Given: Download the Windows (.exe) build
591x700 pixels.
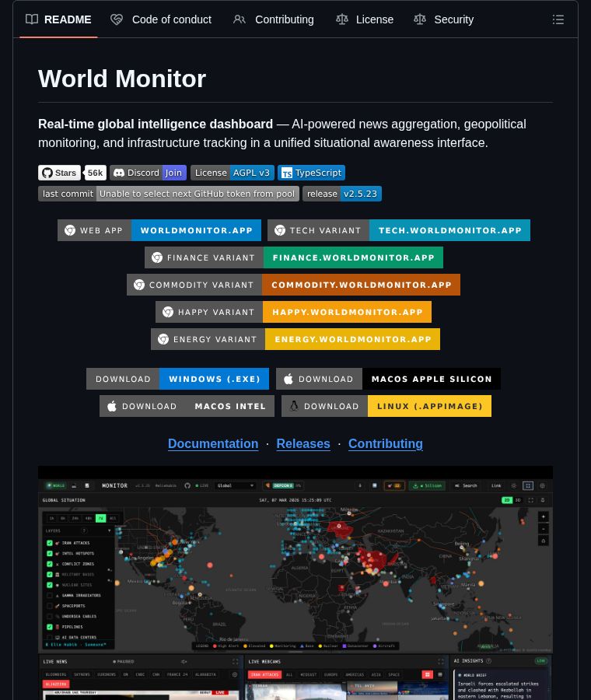Looking at the screenshot, I should [177, 379].
